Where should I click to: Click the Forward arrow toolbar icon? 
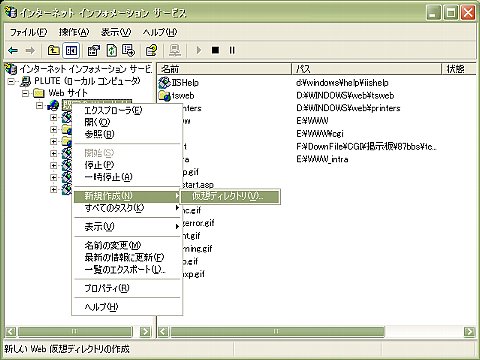(x=30, y=50)
